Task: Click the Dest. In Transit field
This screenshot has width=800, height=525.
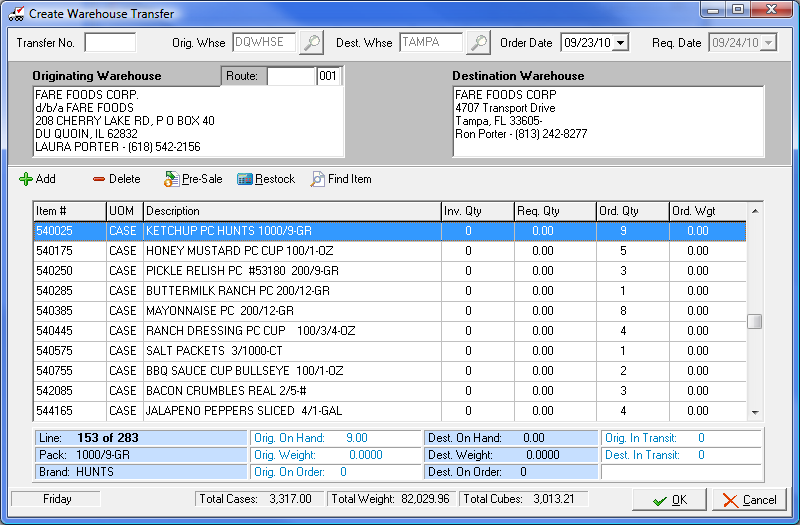Action: tap(682, 455)
